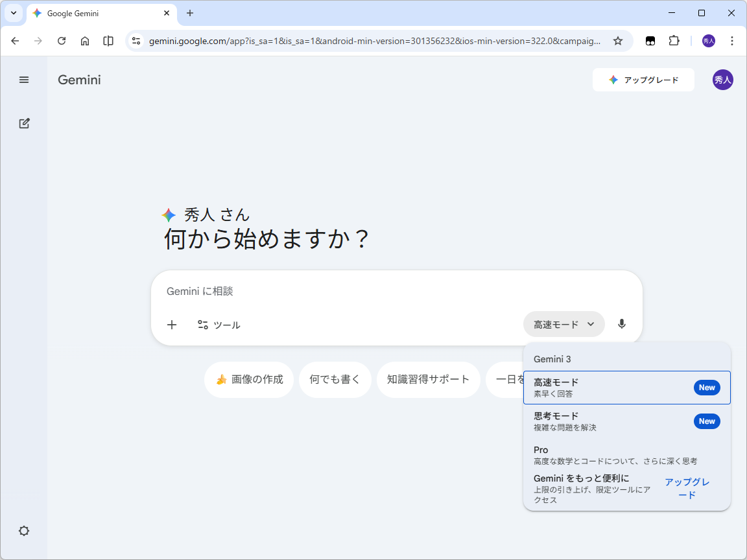
Task: Open a new browser tab
Action: (190, 14)
